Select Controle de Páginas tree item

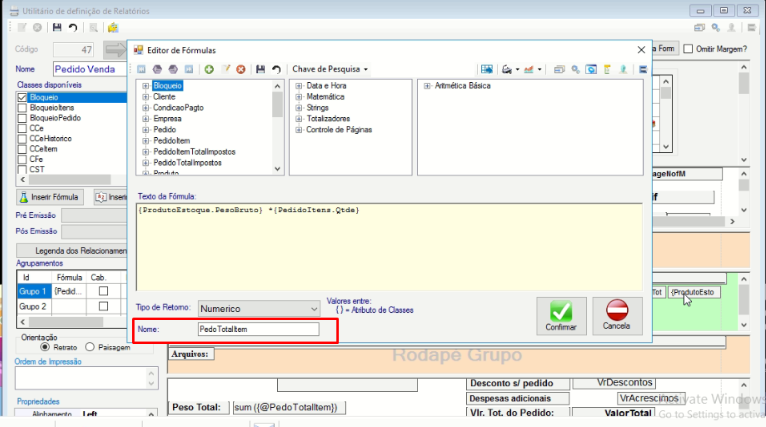[x=339, y=130]
